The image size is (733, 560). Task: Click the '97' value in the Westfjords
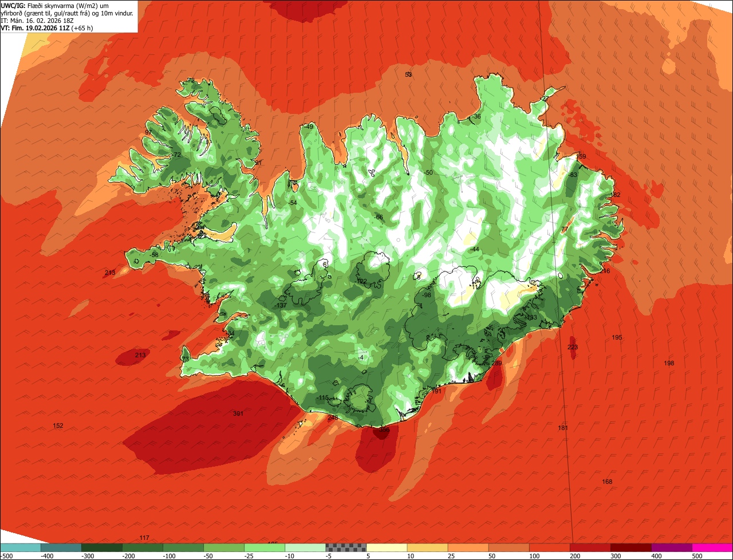148,132
